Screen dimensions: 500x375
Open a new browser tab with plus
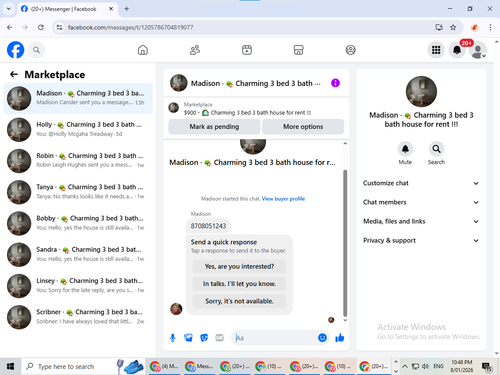127,9
